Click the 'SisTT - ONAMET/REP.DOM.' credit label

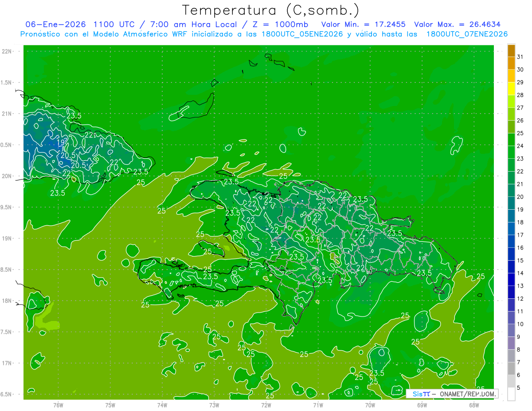452,394
